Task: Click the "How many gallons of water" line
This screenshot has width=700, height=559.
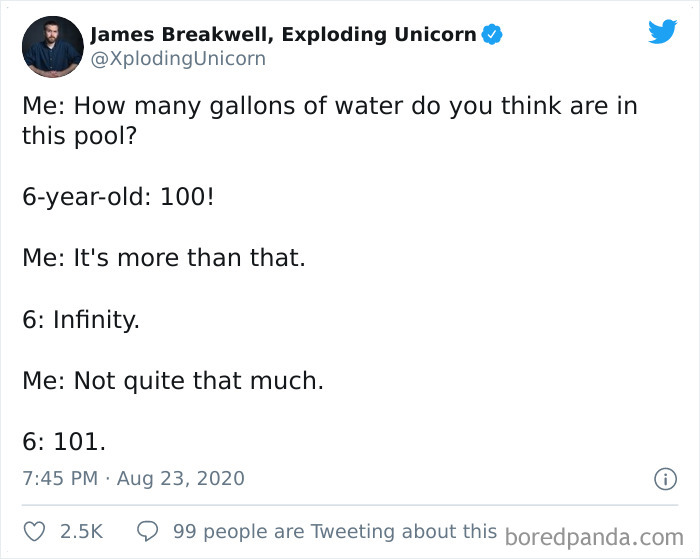Action: 329,106
